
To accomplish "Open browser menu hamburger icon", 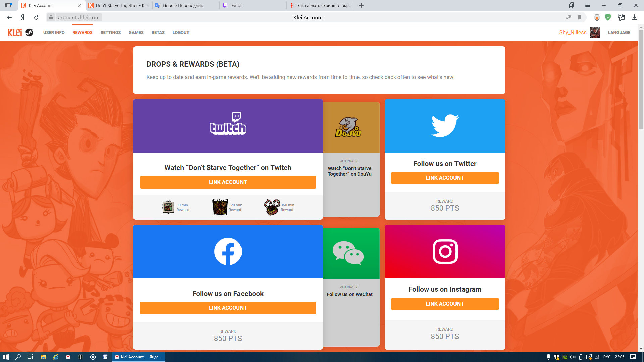I will click(x=587, y=5).
